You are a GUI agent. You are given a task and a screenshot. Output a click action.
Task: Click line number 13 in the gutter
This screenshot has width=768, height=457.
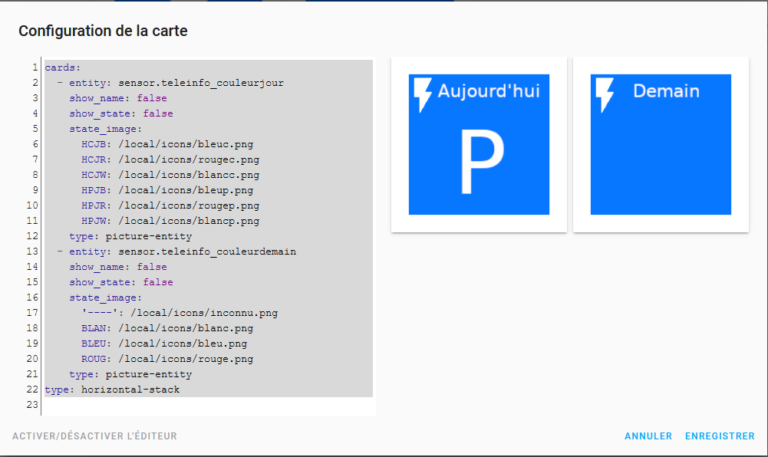point(34,252)
